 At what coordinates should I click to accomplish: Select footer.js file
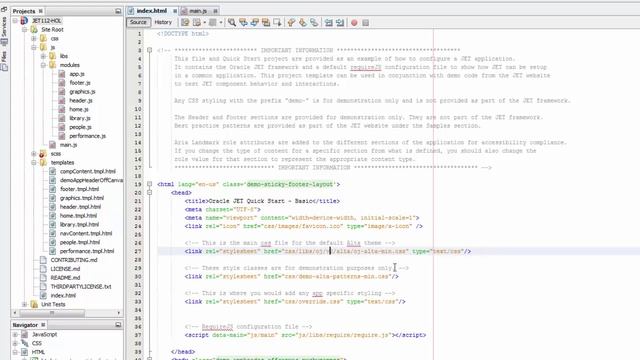point(80,83)
